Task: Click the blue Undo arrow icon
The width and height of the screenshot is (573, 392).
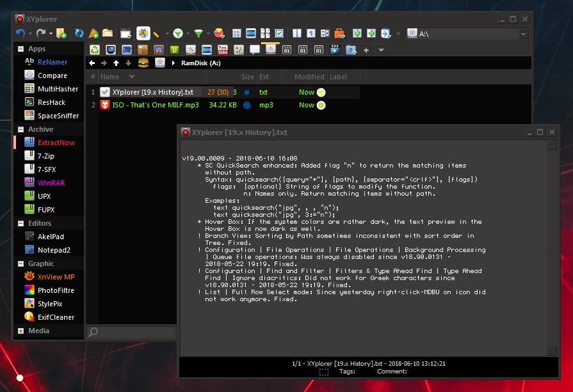Action: [x=20, y=33]
